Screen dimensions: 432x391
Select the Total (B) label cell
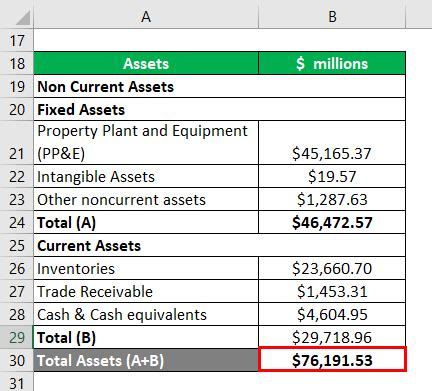click(146, 337)
